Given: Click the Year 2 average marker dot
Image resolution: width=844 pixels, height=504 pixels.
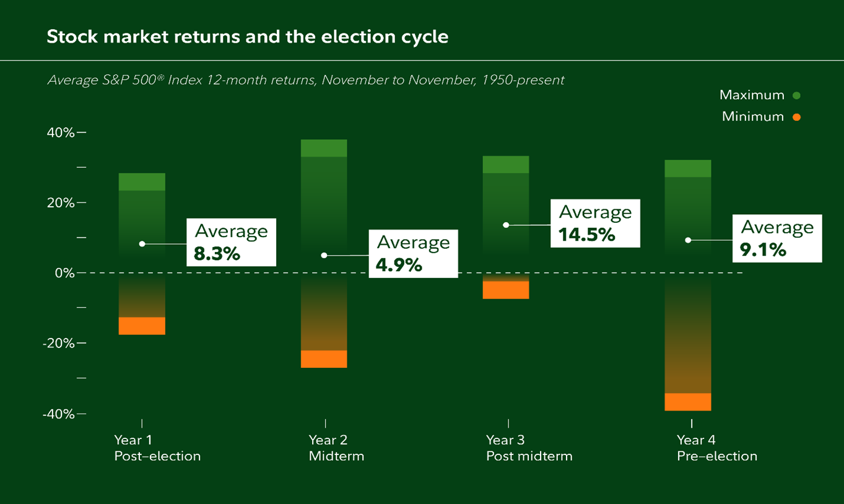Looking at the screenshot, I should (x=324, y=255).
